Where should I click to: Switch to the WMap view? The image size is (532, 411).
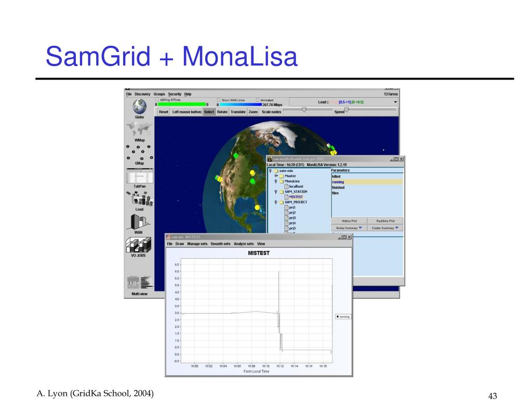(139, 129)
